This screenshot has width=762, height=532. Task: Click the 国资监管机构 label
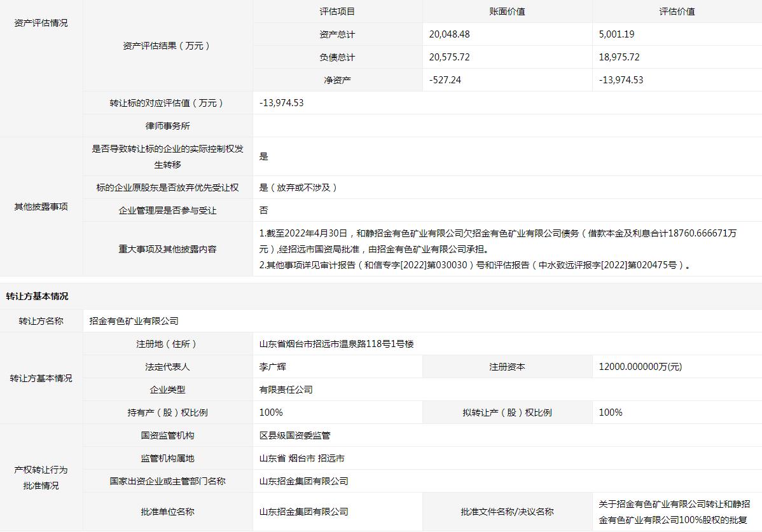pyautogui.click(x=167, y=435)
